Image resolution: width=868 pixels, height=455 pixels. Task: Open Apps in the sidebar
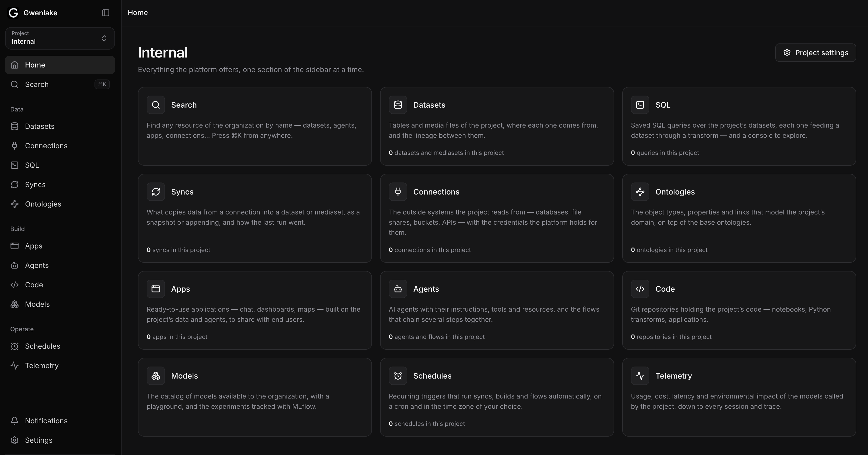(x=60, y=246)
